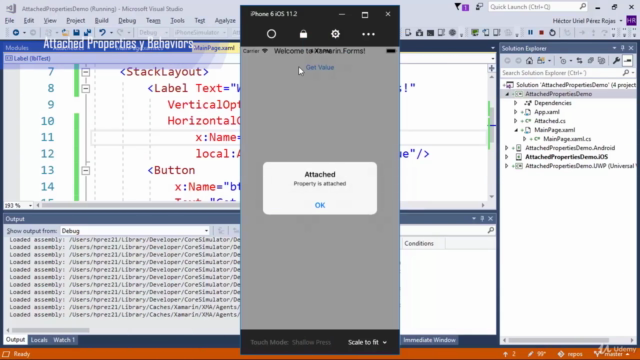Open the Debug menu
The width and height of the screenshot is (640, 360).
[127, 20]
